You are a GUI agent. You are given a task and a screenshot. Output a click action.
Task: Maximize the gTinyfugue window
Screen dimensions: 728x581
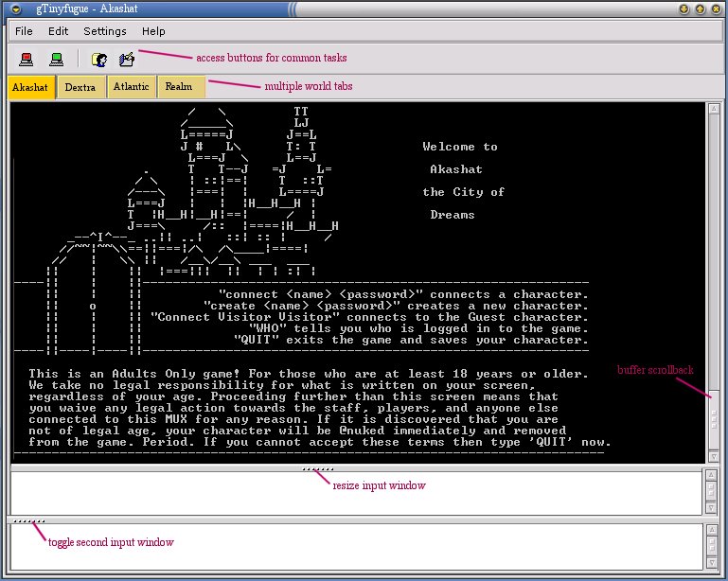(x=701, y=9)
